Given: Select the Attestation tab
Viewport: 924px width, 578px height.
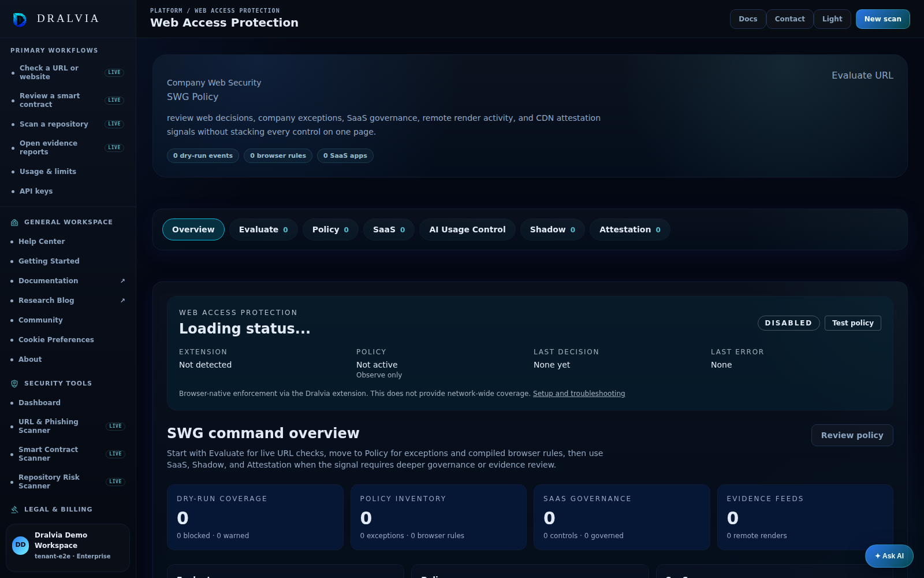Looking at the screenshot, I should pyautogui.click(x=630, y=229).
